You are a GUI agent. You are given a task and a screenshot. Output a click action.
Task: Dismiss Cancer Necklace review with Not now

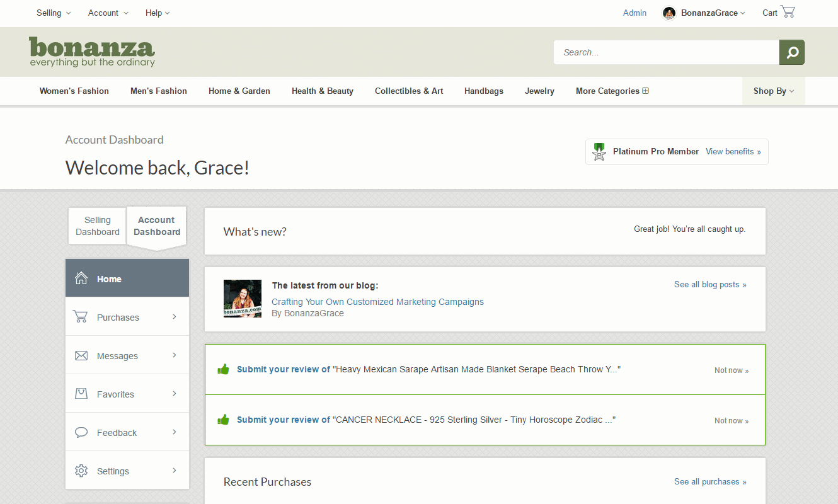tap(732, 421)
